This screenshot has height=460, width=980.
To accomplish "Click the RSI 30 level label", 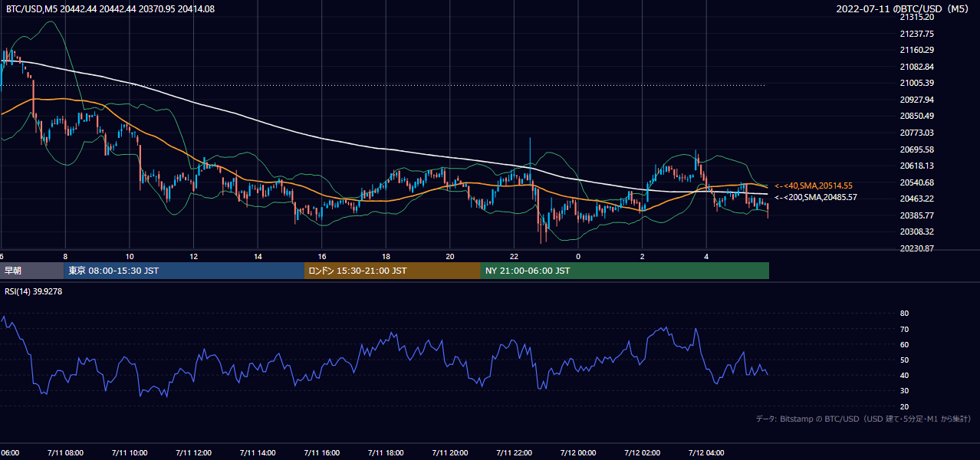I will [904, 391].
